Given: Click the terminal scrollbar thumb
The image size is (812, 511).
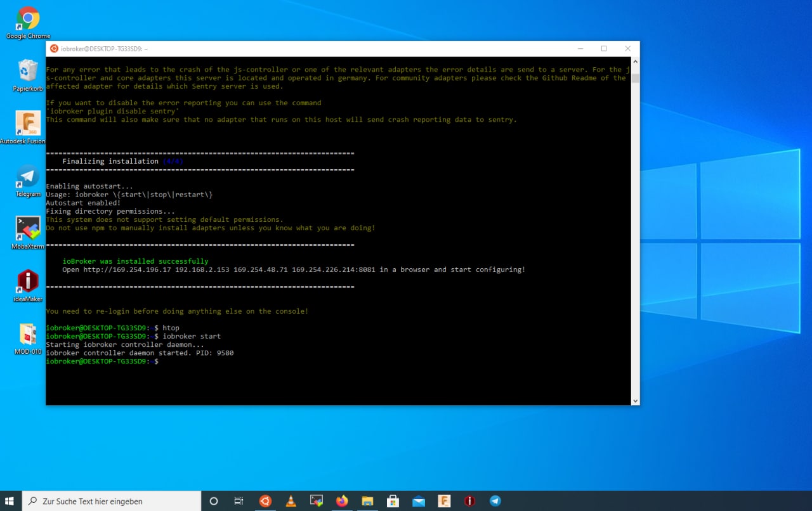Looking at the screenshot, I should point(635,78).
